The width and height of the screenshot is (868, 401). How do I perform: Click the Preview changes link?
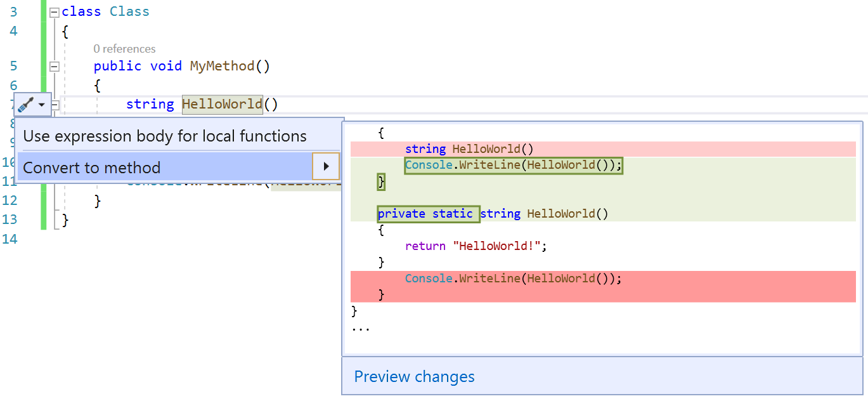(413, 376)
